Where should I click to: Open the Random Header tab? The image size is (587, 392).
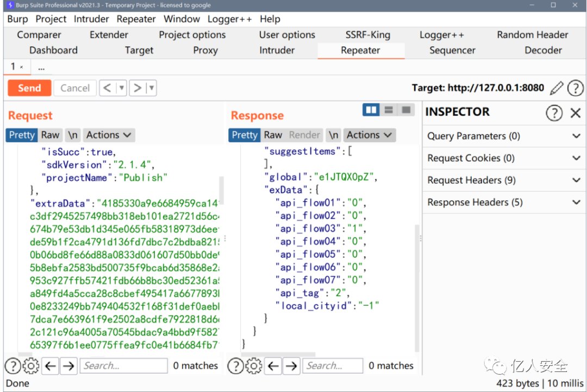coord(532,35)
